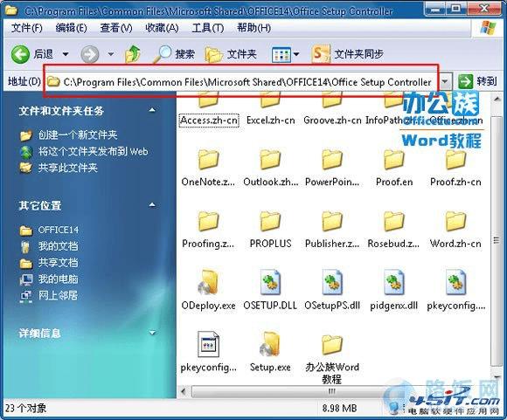Open the 收藏(A) menu

coord(162,28)
